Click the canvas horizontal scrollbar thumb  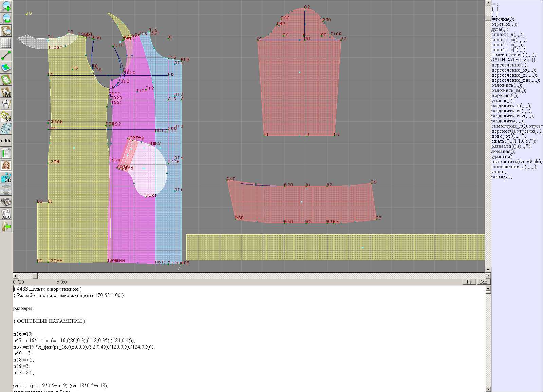click(x=35, y=276)
